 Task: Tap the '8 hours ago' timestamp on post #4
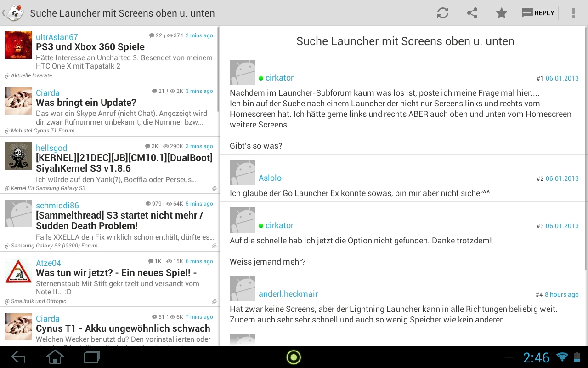tap(561, 294)
